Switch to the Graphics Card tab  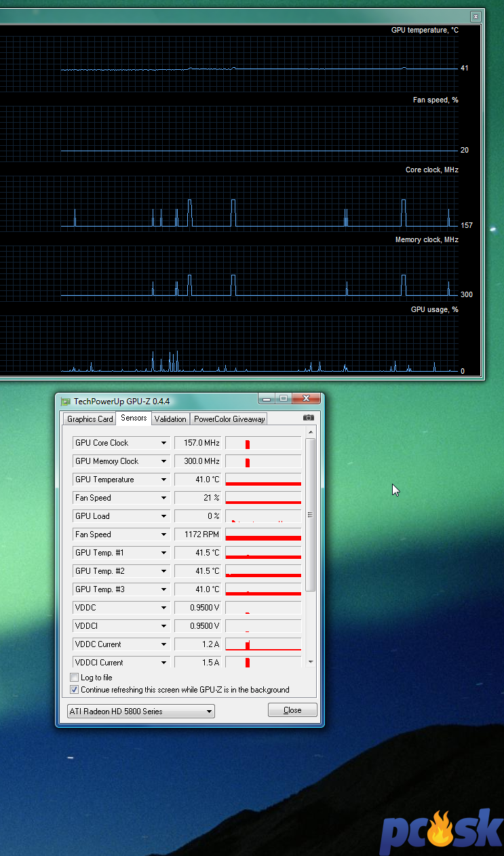click(x=90, y=419)
